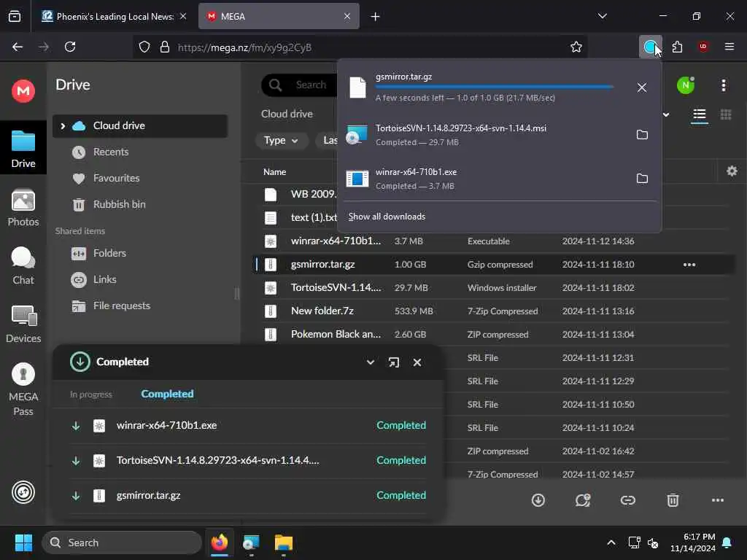Show hidden system tray icons
The width and height of the screenshot is (747, 560).
[611, 542]
